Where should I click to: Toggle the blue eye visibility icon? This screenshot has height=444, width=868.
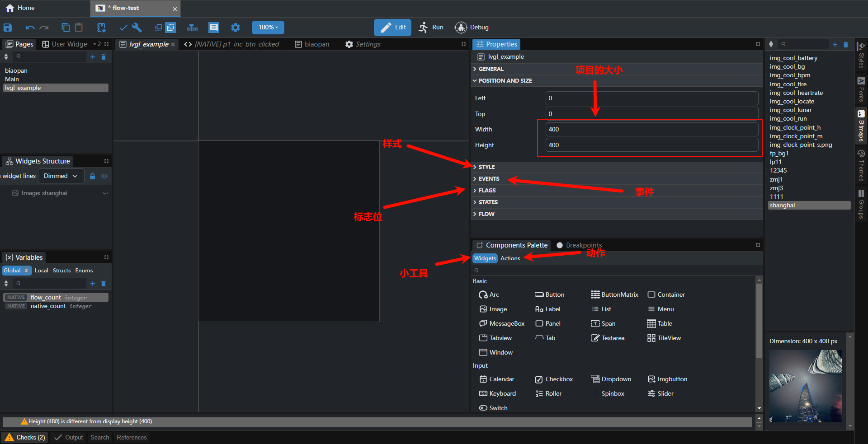[104, 176]
